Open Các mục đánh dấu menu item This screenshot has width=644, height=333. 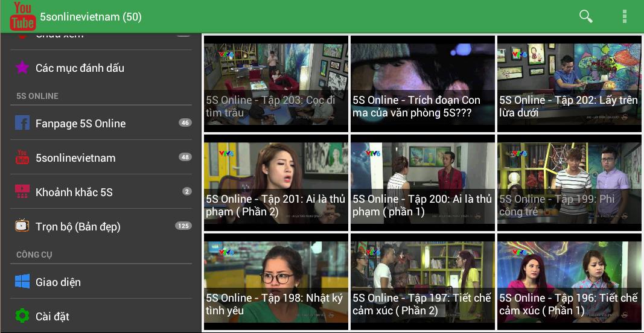click(80, 68)
